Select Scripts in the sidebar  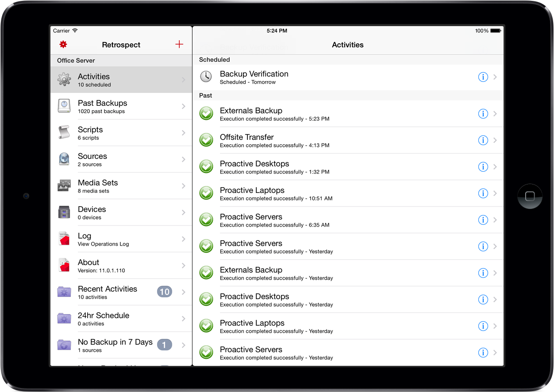(x=121, y=133)
